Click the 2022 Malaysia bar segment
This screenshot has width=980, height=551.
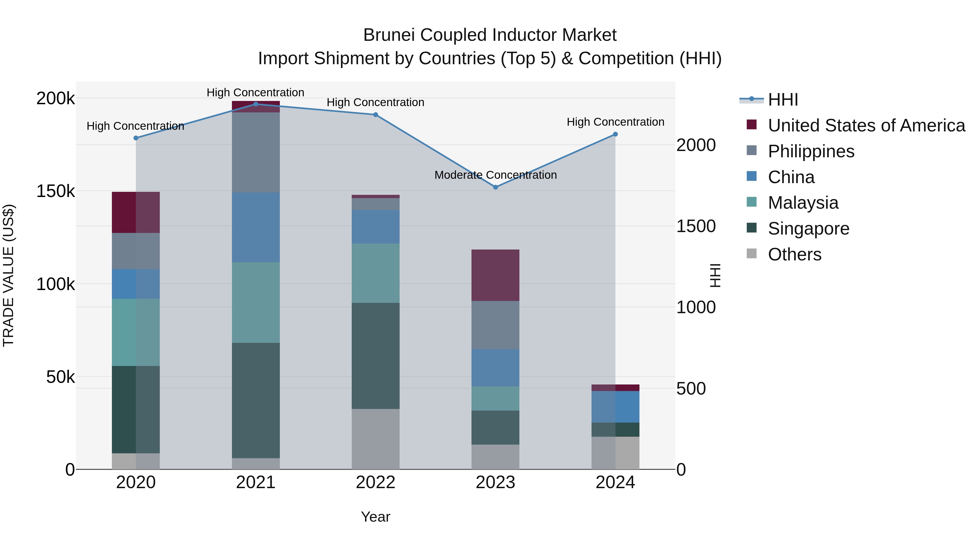pos(375,273)
